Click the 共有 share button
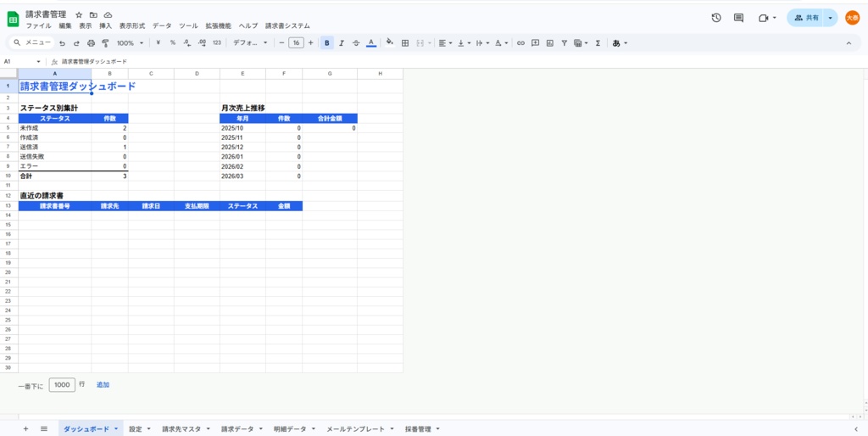The width and height of the screenshot is (868, 436). 806,18
